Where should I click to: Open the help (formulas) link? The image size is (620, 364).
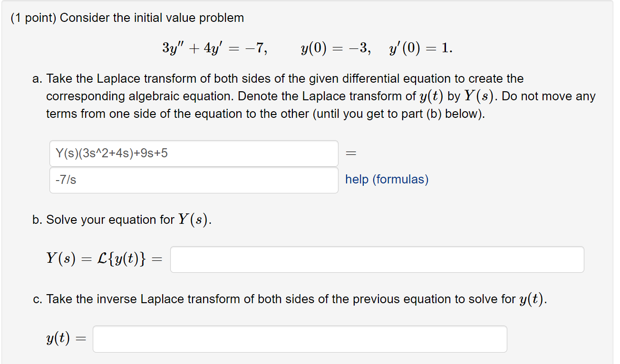click(387, 180)
